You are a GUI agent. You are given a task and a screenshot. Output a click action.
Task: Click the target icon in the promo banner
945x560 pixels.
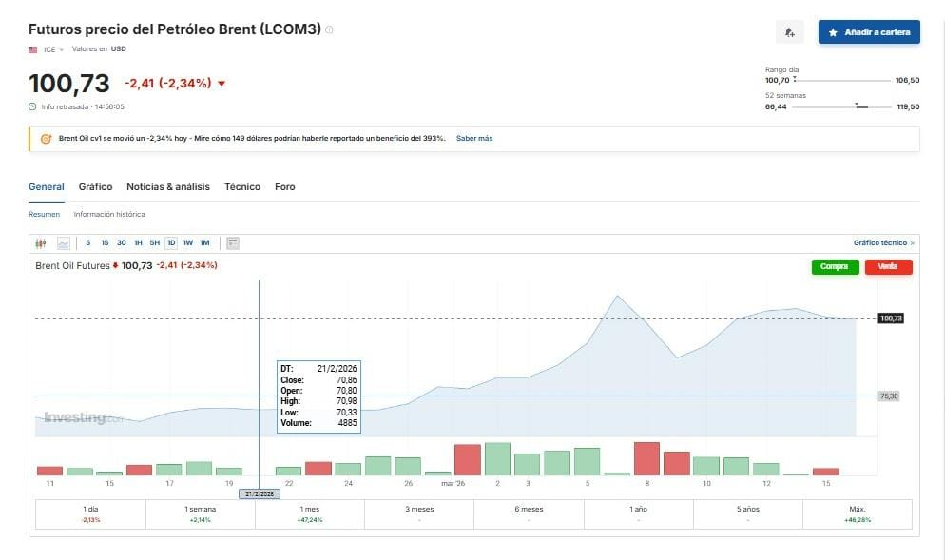(45, 139)
